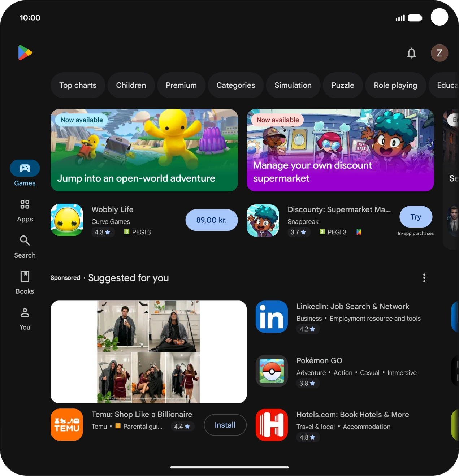Select the Categories chip
The image size is (459, 476).
pos(235,85)
